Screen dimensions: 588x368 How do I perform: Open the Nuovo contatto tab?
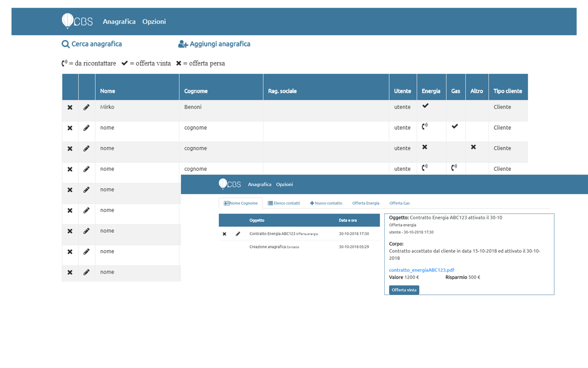pyautogui.click(x=326, y=203)
